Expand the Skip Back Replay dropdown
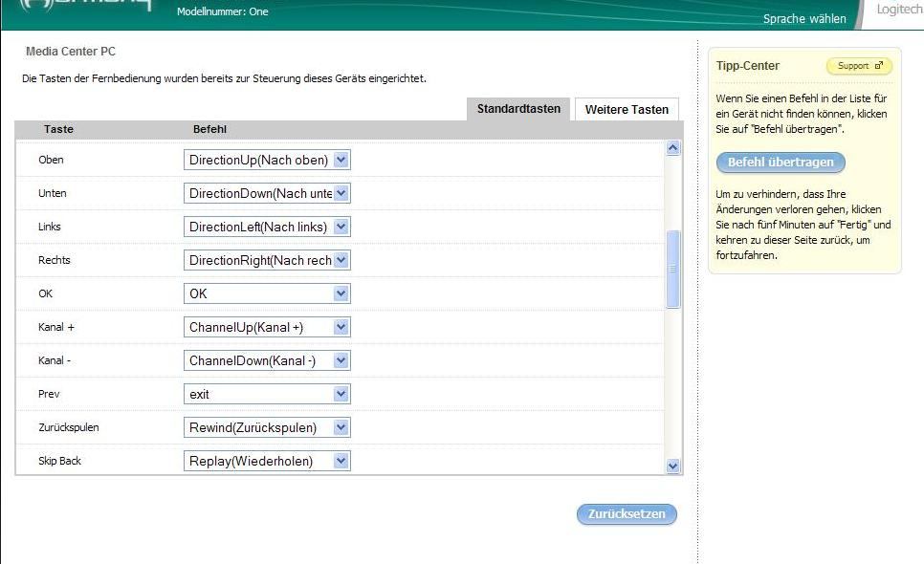The image size is (924, 564). pyautogui.click(x=341, y=461)
